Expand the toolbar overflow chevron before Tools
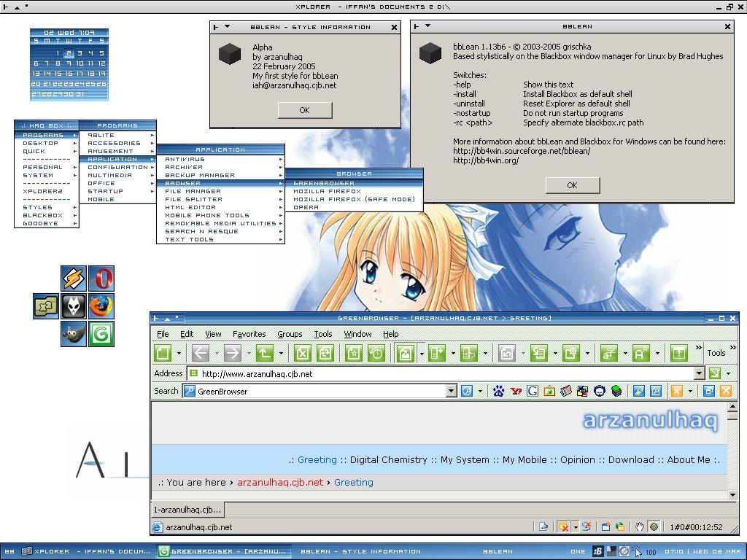Viewport: 747px width, 560px height. click(698, 348)
